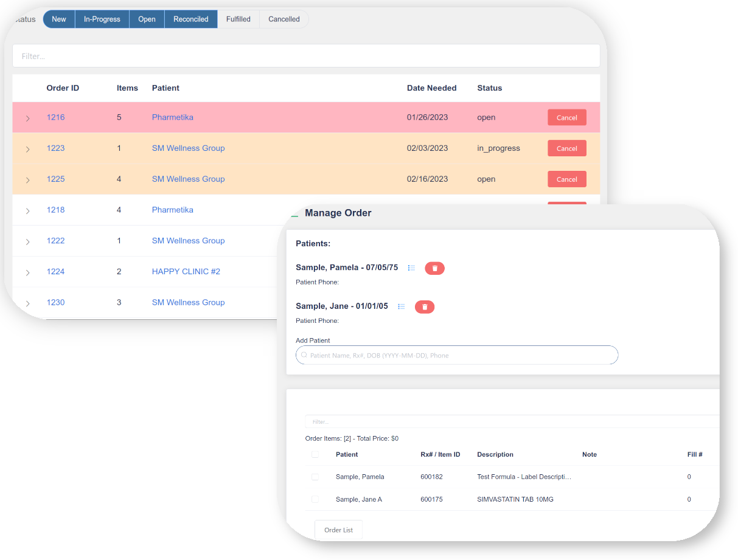Expand order 1223 details chevron
The image size is (738, 560).
(x=27, y=149)
